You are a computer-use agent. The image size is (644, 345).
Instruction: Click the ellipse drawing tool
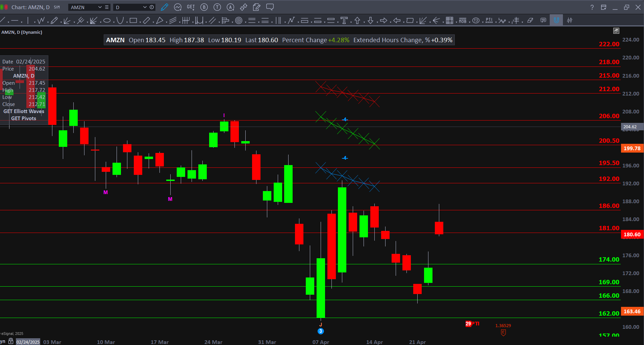click(x=107, y=21)
